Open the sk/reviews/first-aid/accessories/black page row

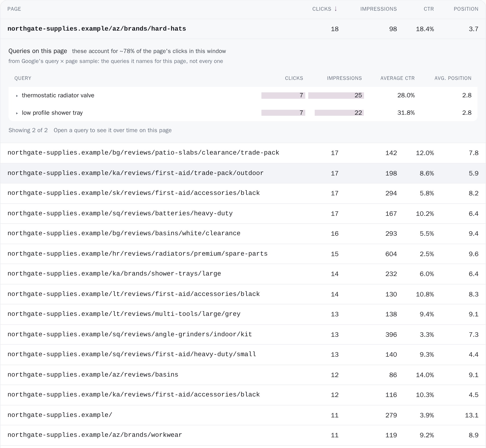(x=243, y=193)
